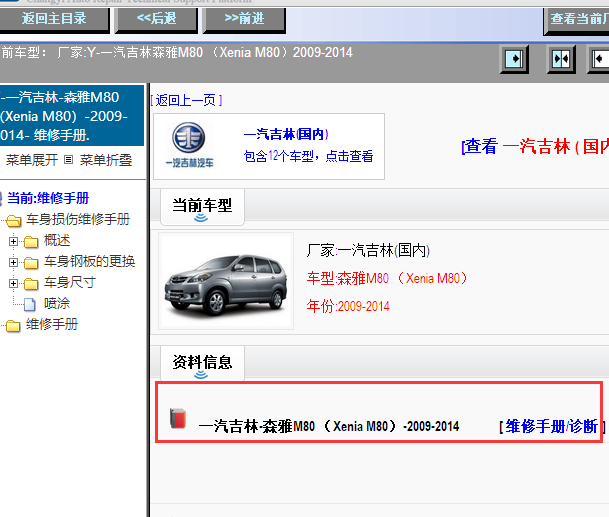
Task: Click the 查看当前 button at top right
Action: pos(577,20)
